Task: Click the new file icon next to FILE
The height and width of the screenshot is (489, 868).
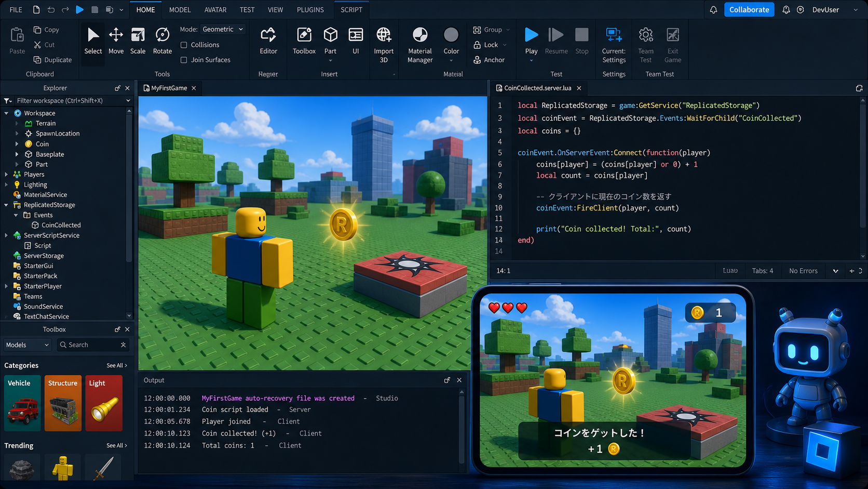Action: pos(36,9)
